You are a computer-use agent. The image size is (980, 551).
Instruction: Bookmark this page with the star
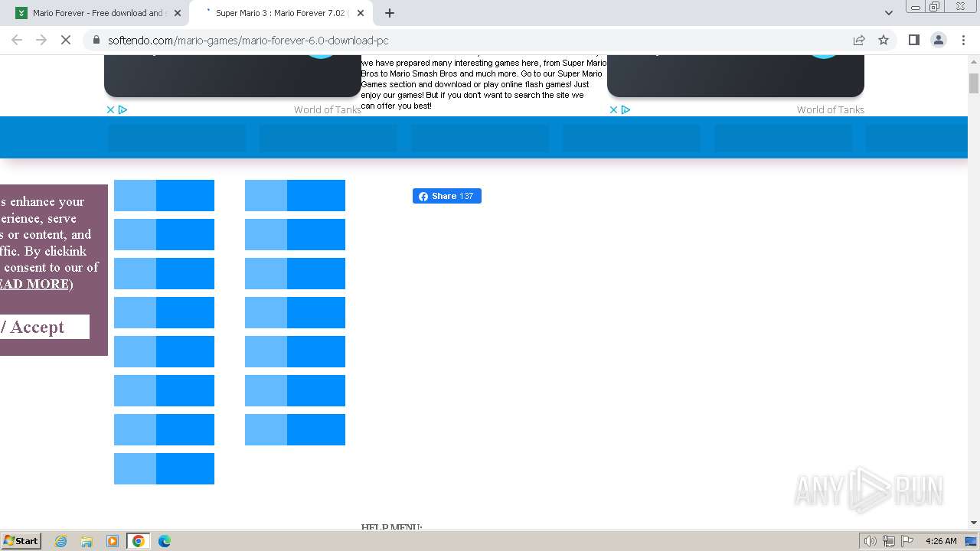pyautogui.click(x=884, y=41)
